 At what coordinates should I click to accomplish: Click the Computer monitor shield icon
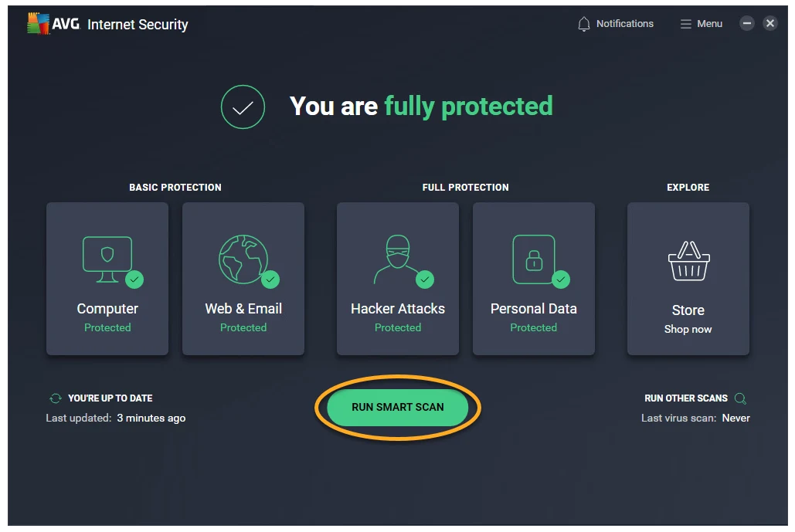coord(107,259)
